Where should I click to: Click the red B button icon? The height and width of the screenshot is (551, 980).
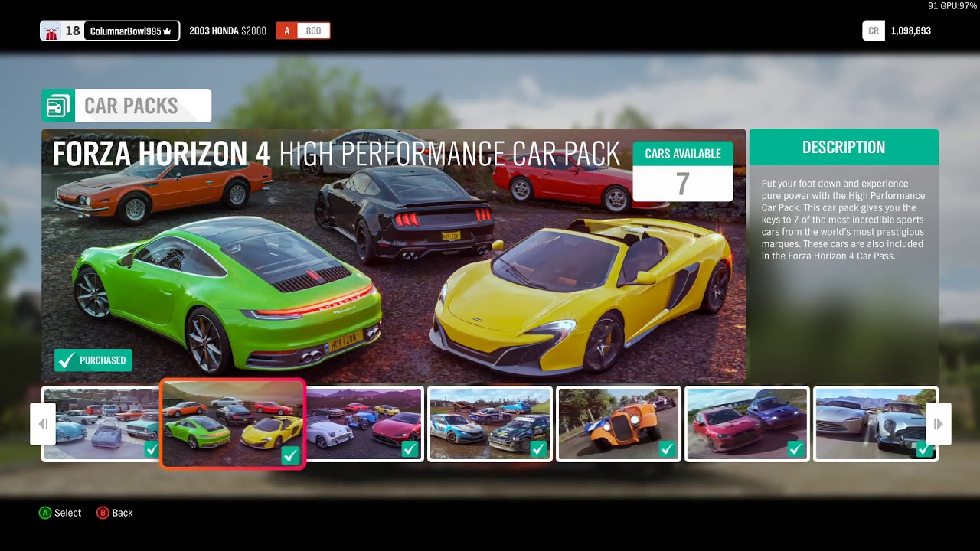coord(103,513)
